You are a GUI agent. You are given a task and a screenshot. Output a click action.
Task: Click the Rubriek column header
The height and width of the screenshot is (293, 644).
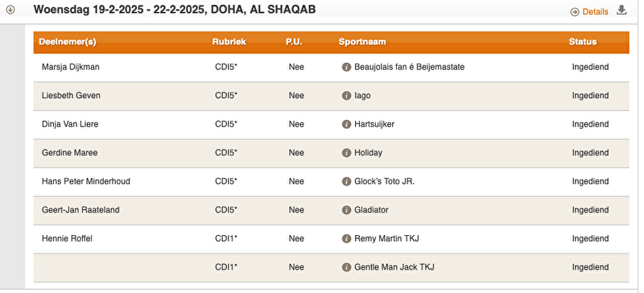[229, 42]
